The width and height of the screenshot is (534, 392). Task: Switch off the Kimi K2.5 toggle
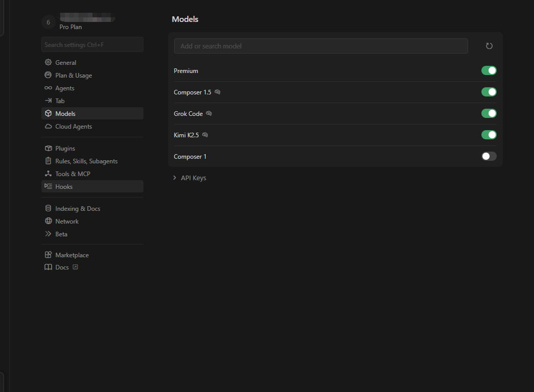(489, 135)
